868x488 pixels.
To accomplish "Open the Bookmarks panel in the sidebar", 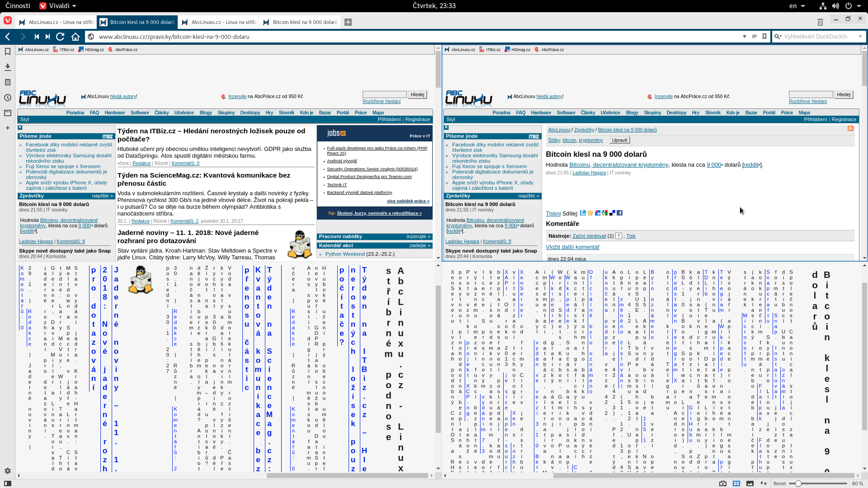I will click(8, 52).
